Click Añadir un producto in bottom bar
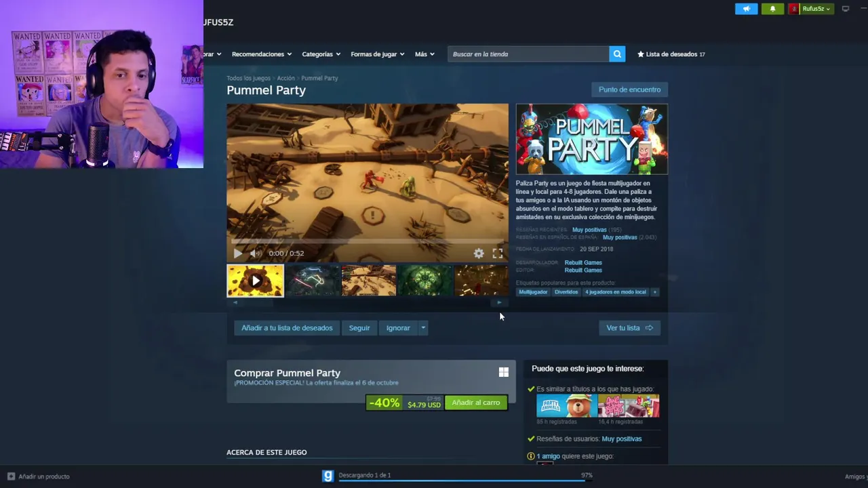This screenshot has height=488, width=868. [39, 476]
